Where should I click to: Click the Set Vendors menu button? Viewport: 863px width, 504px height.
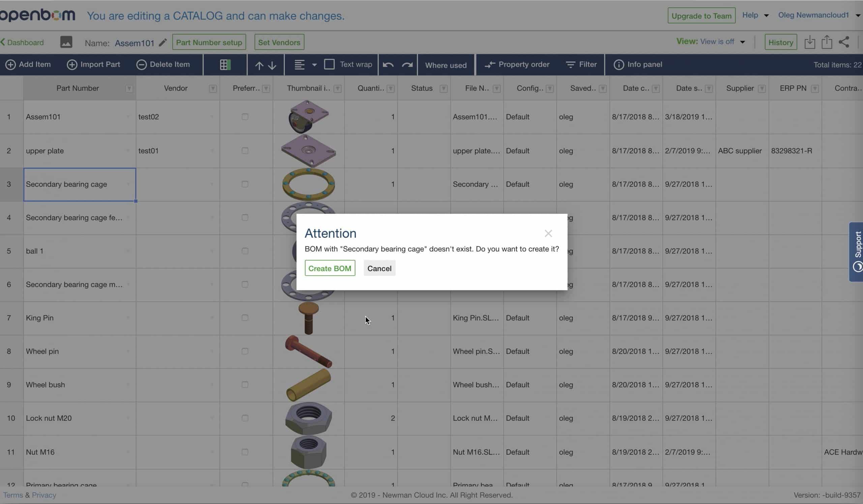click(x=278, y=42)
